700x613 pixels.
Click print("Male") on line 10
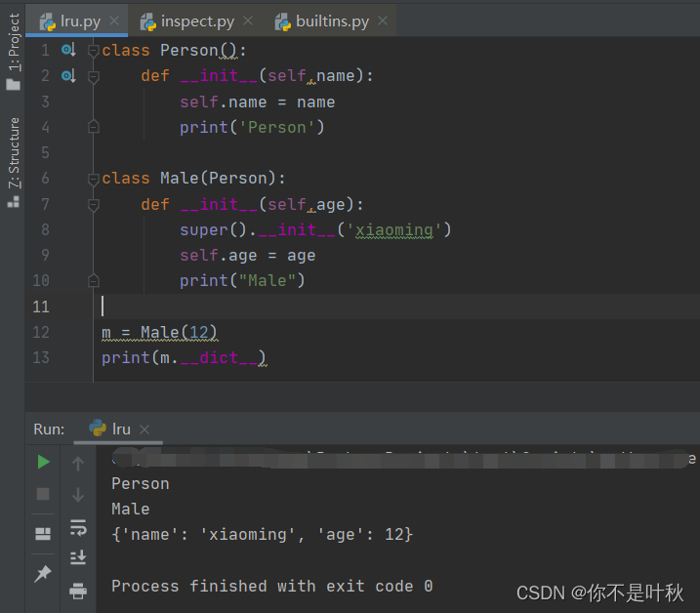pyautogui.click(x=242, y=281)
